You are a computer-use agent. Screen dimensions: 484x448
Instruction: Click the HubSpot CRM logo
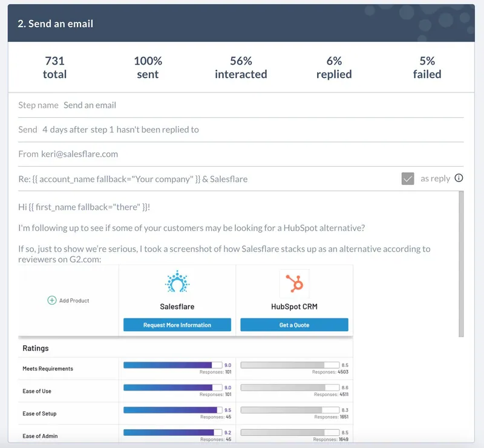coord(294,283)
